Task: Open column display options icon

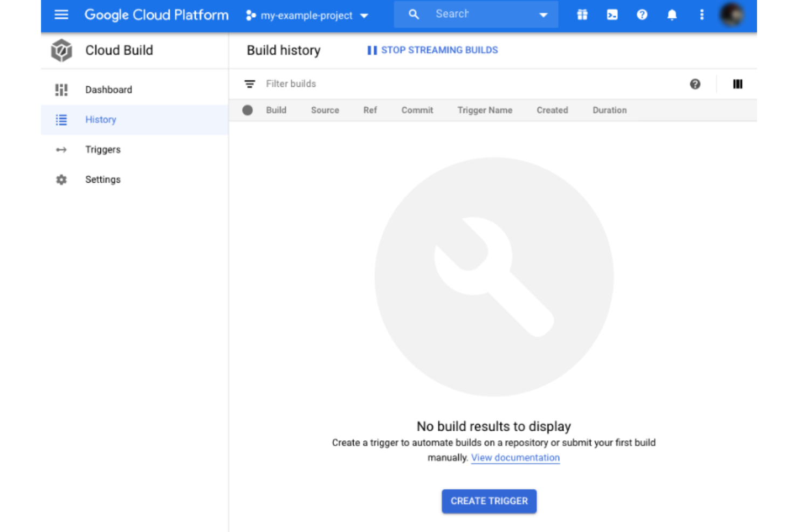Action: (738, 84)
